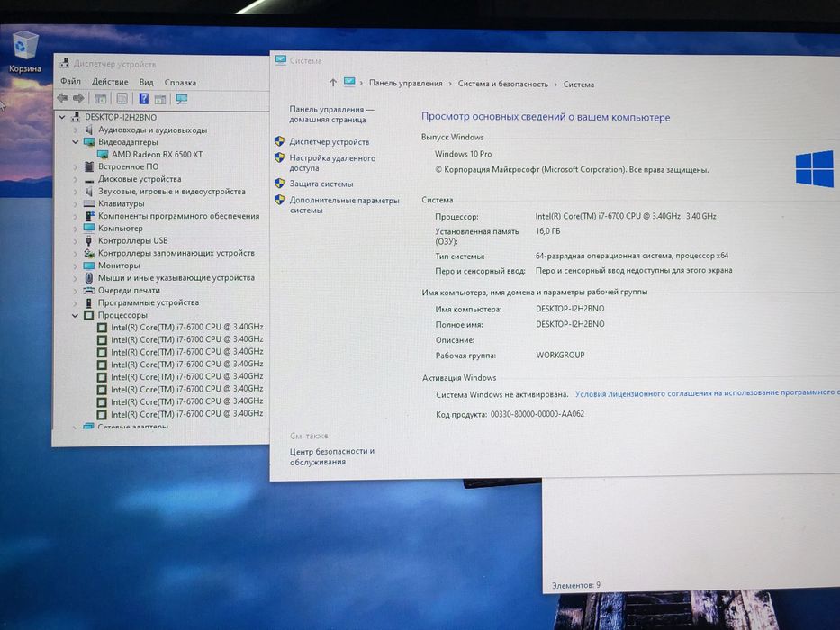Click the Система breadcrumb segment
The width and height of the screenshot is (840, 630).
click(x=579, y=84)
